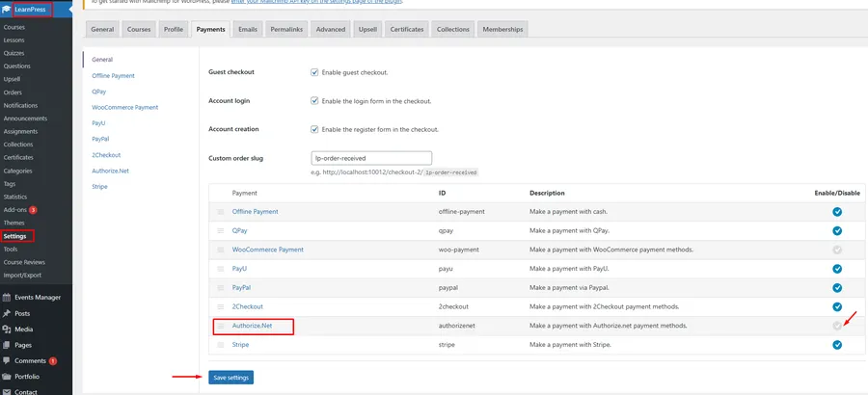Disable the PayPal payment toggle
This screenshot has height=395, width=868.
(837, 288)
